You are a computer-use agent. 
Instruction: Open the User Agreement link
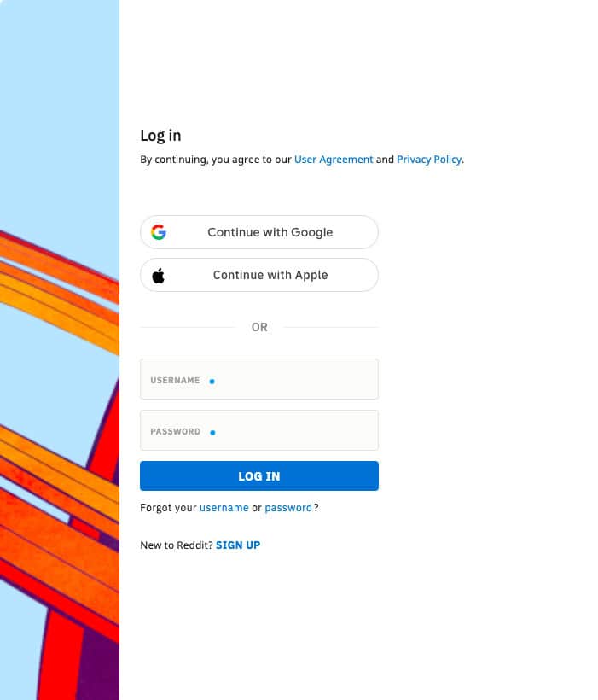click(334, 160)
